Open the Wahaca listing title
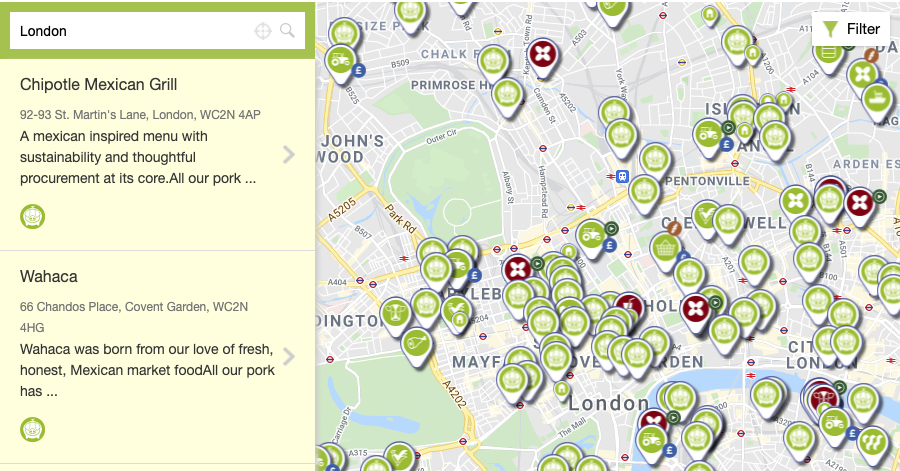This screenshot has height=471, width=900. point(48,276)
